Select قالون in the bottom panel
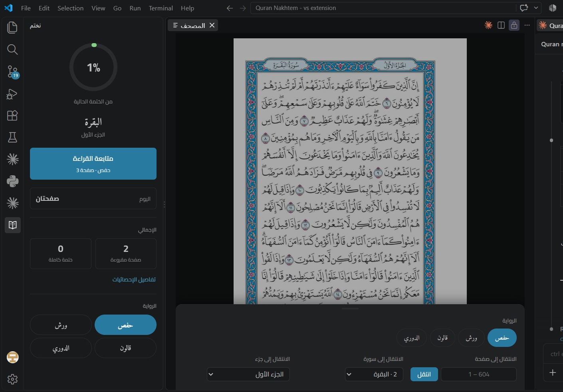This screenshot has height=392, width=563. (442, 338)
